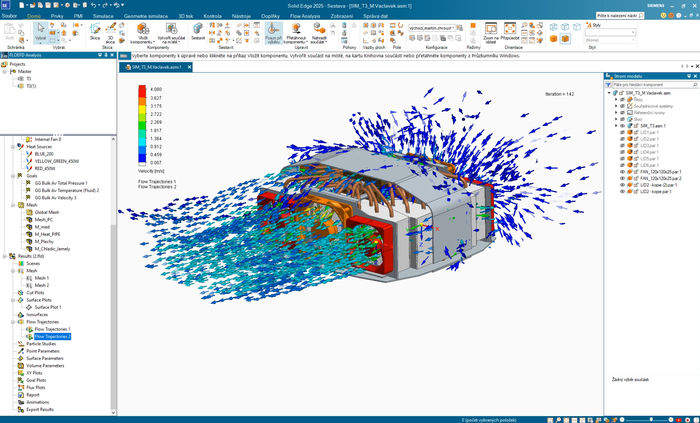700x423 pixels.
Task: Click the blue color of velocity legend
Action: 142,158
